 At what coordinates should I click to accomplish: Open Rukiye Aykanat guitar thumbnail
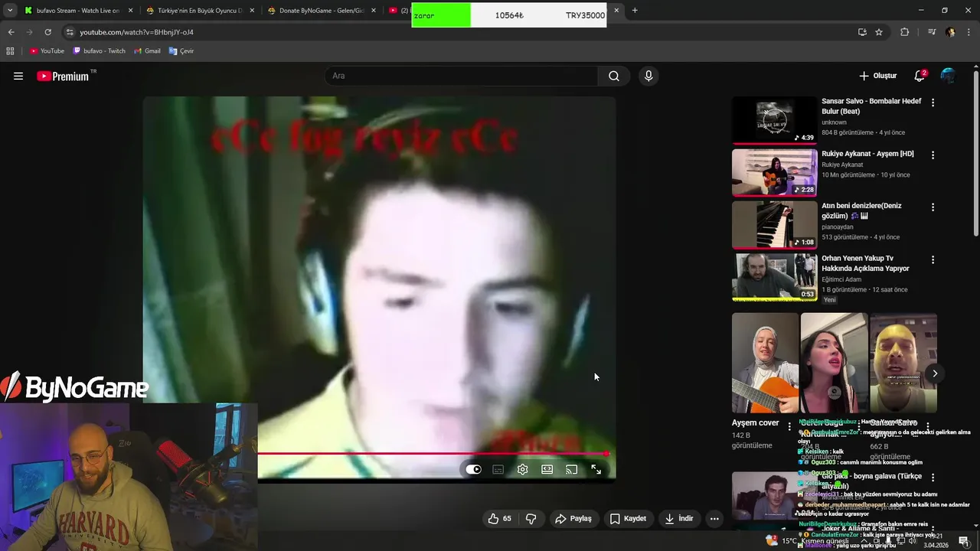(x=774, y=172)
